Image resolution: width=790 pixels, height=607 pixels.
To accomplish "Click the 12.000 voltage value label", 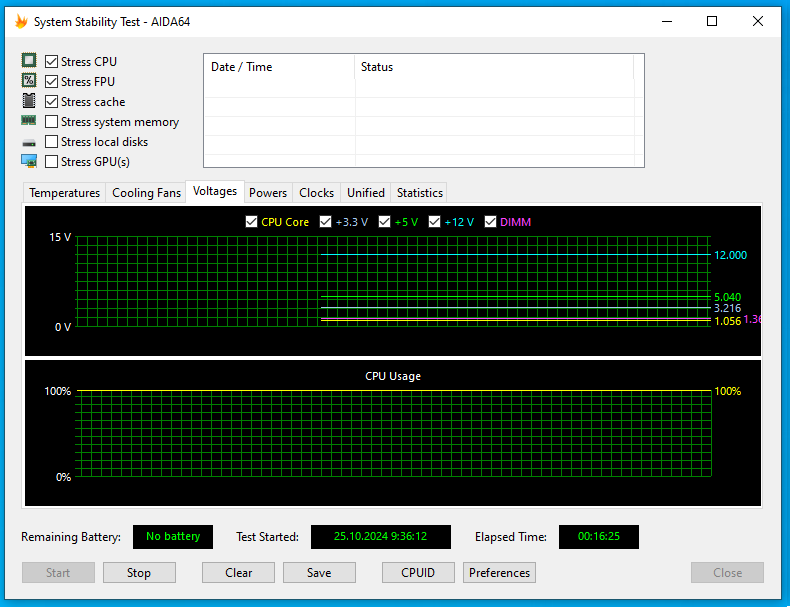I will point(730,255).
